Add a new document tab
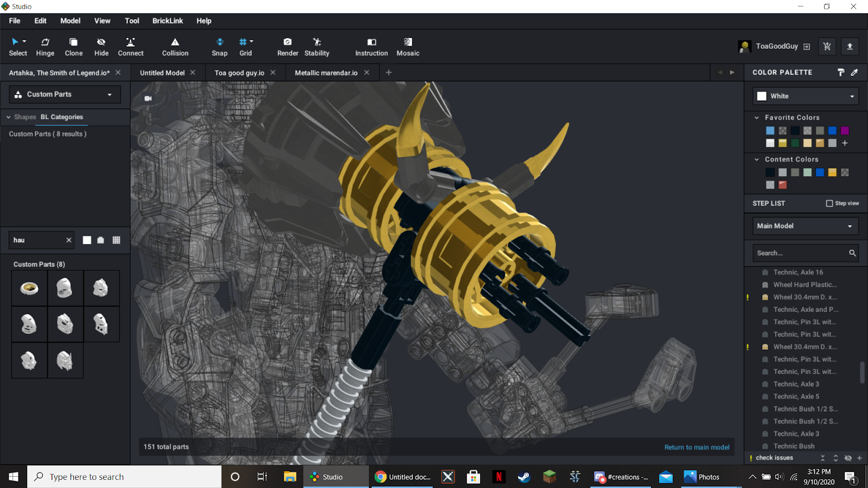This screenshot has height=488, width=868. point(388,73)
